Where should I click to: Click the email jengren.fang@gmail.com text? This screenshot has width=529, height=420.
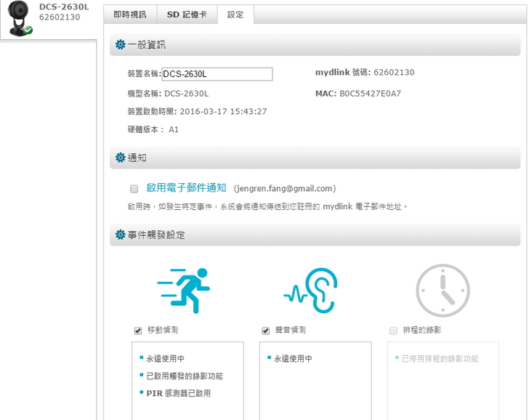coord(285,188)
